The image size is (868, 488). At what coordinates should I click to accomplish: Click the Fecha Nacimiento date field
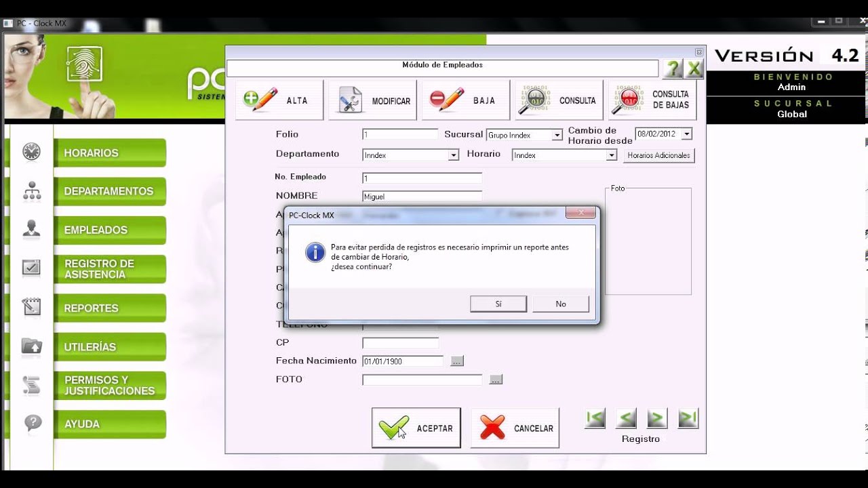click(402, 361)
